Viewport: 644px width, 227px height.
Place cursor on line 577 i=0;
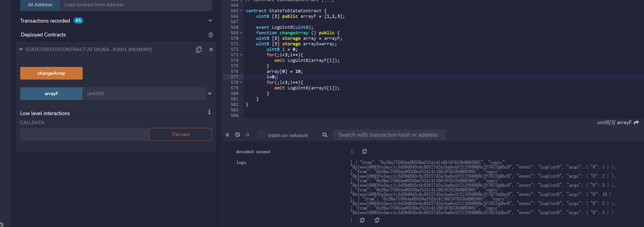(271, 77)
